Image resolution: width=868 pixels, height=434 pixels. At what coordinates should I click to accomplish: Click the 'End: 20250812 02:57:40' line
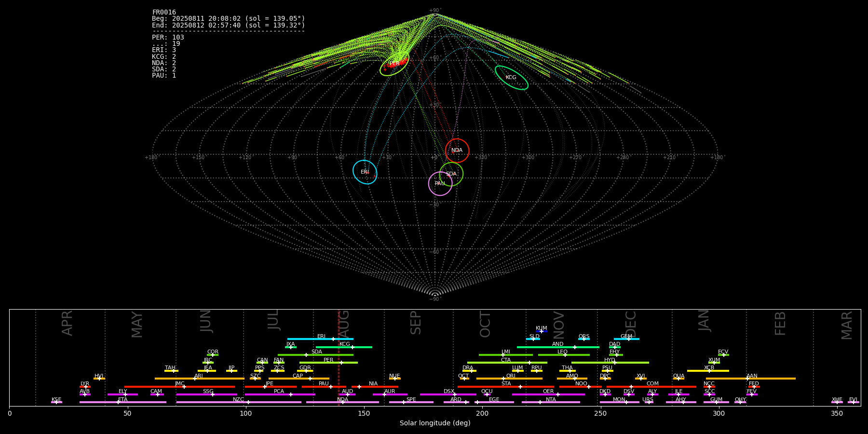[229, 25]
